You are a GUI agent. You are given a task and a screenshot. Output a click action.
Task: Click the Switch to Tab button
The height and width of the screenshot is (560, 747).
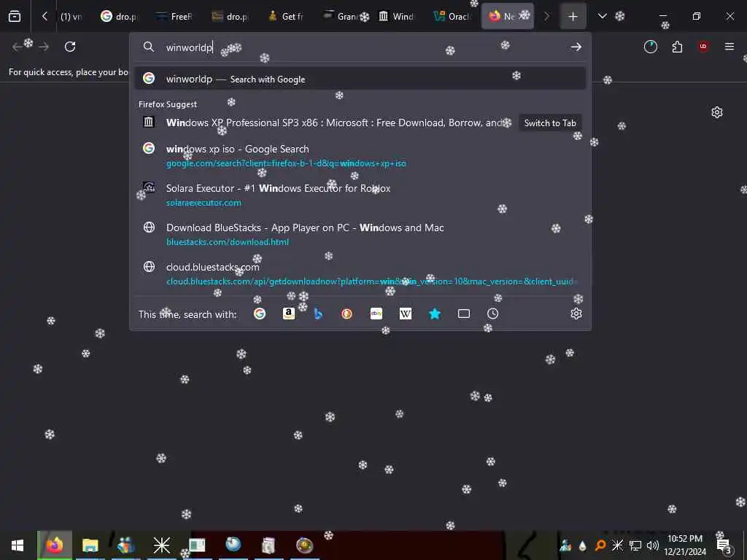tap(550, 122)
